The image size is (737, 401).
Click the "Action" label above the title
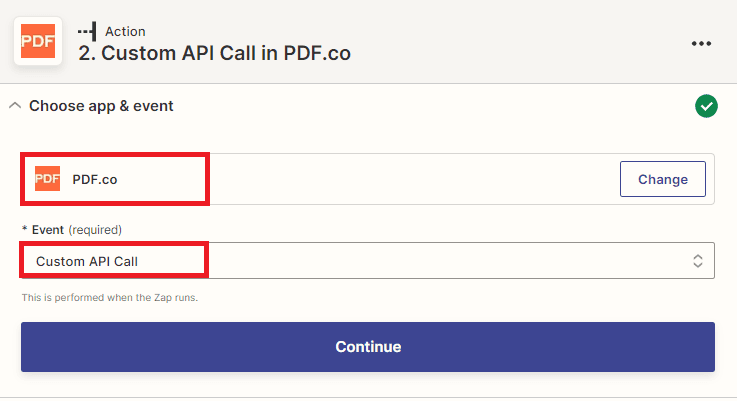click(x=124, y=32)
